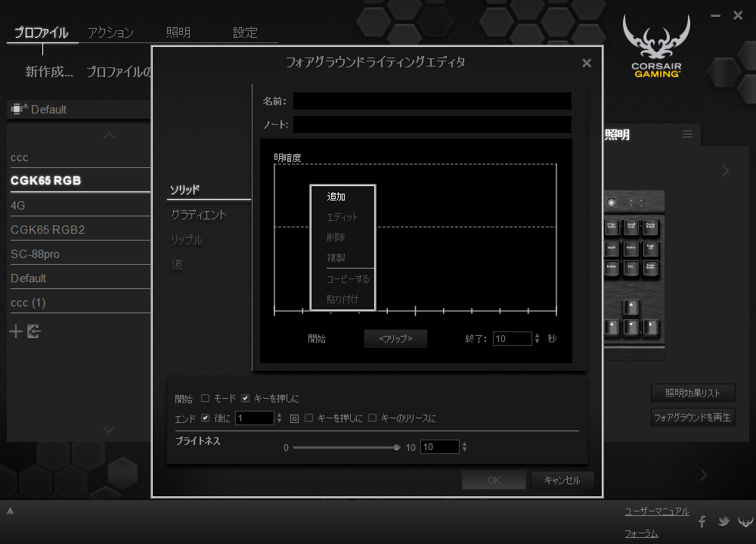Expand the right chevron in 照明 panel
This screenshot has width=756, height=544.
tap(726, 170)
